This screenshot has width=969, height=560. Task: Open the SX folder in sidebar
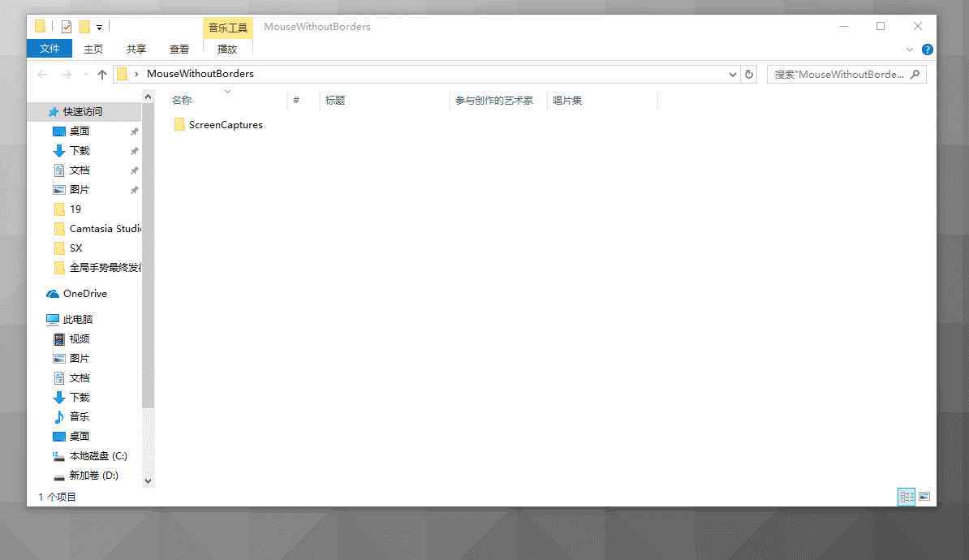pos(76,248)
